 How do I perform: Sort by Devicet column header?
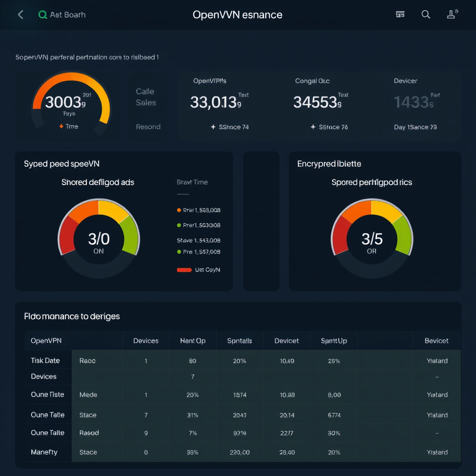[286, 341]
